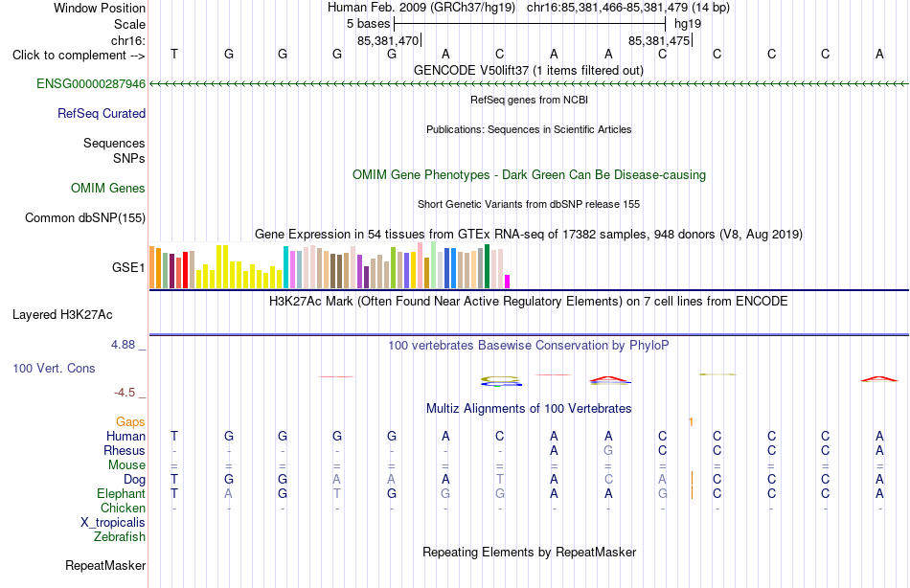The height and width of the screenshot is (588, 910).
Task: Click the GTEx Gene Expression title
Action: (x=529, y=235)
